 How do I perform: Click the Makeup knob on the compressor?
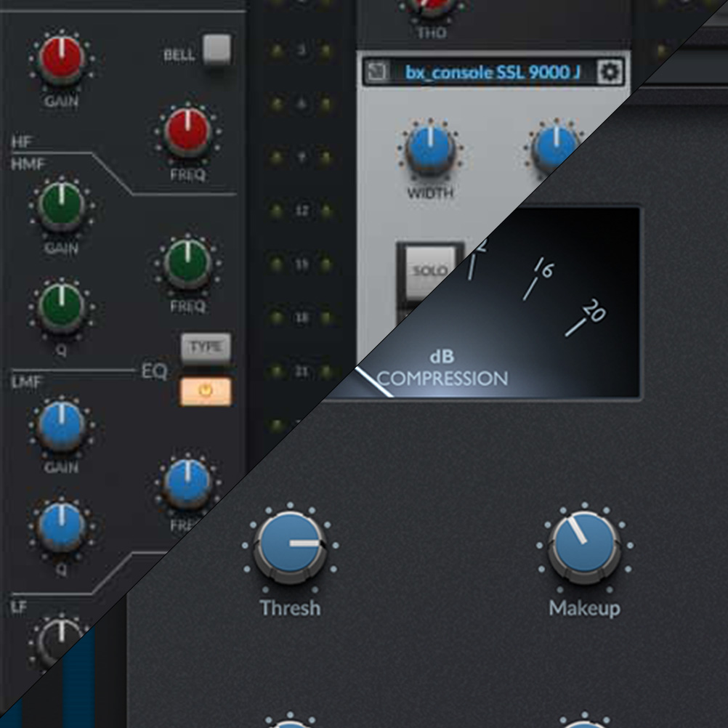(584, 546)
